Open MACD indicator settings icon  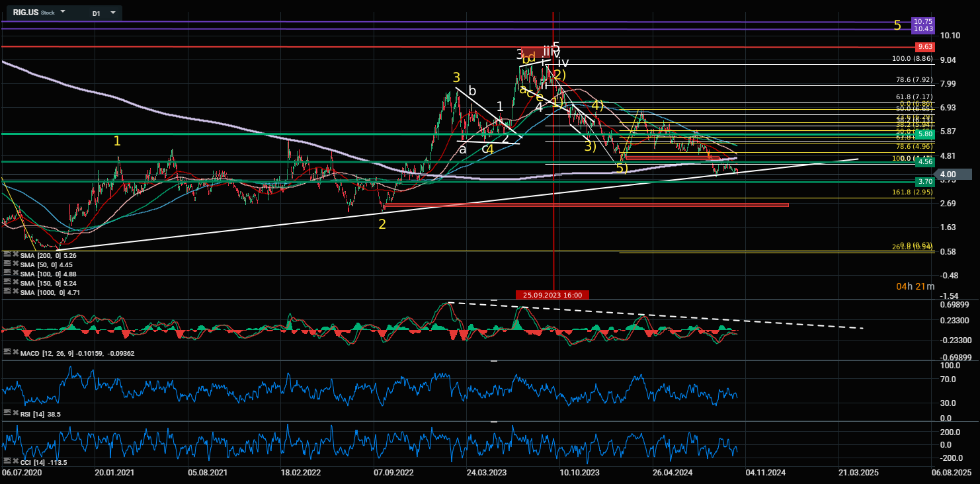click(x=6, y=353)
